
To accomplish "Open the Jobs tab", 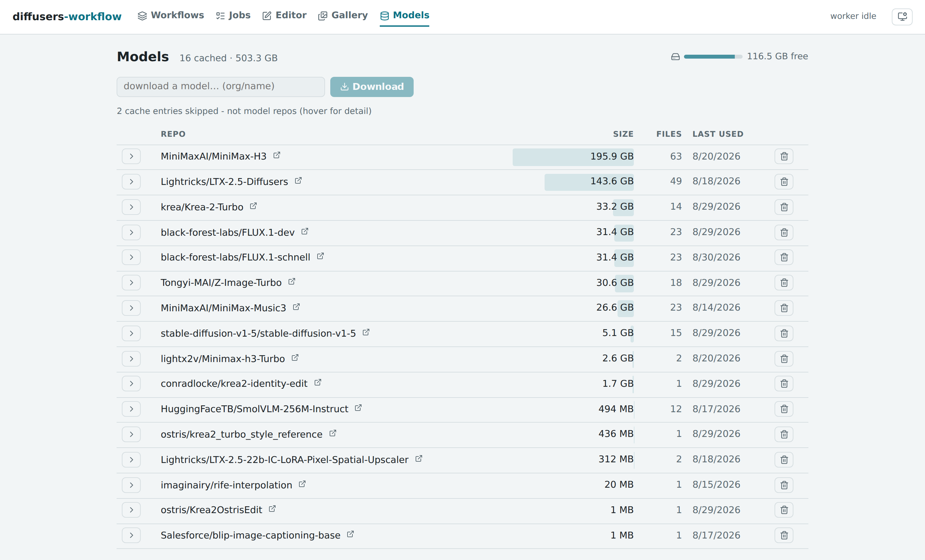I will [x=233, y=15].
